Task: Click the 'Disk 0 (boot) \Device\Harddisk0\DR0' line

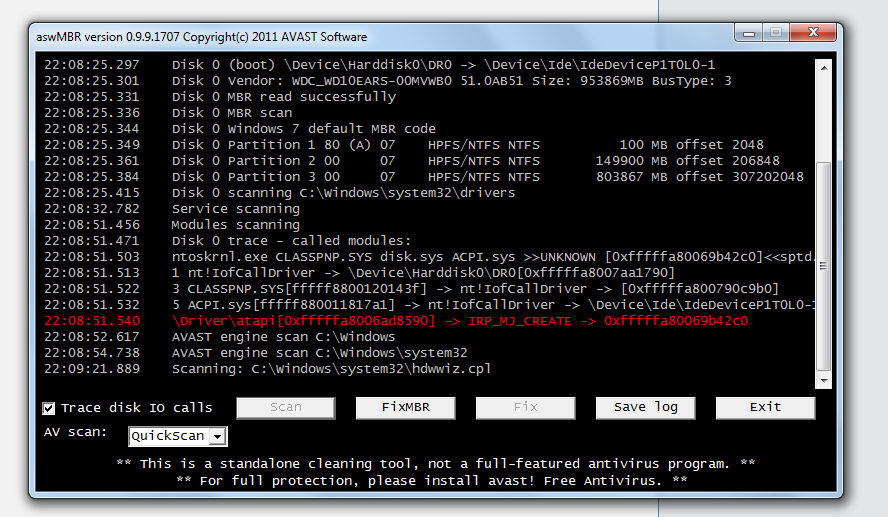Action: coord(379,65)
